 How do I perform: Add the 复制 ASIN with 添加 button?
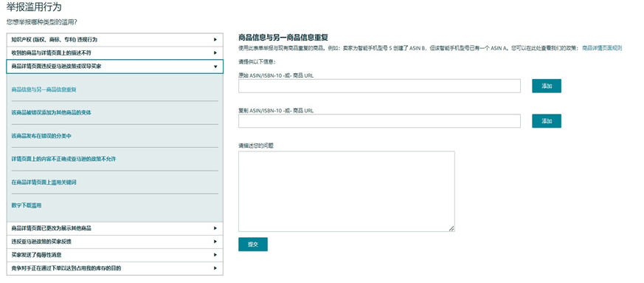(x=547, y=121)
